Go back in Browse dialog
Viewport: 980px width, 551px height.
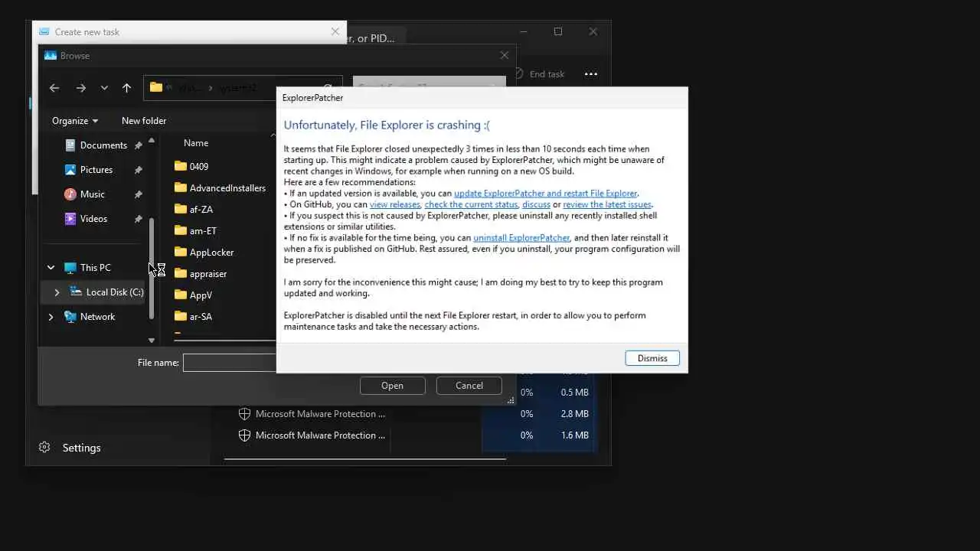pyautogui.click(x=54, y=88)
